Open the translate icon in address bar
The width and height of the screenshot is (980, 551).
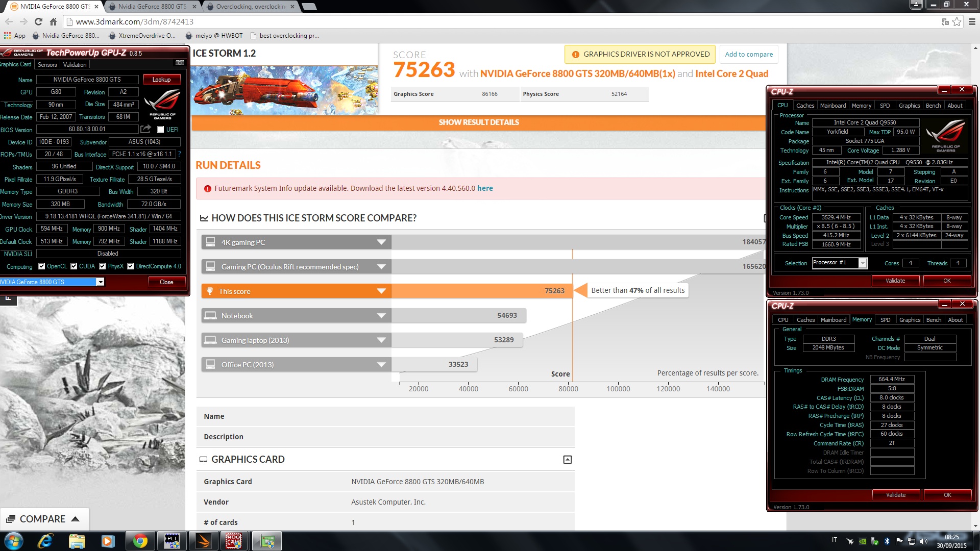(x=945, y=21)
